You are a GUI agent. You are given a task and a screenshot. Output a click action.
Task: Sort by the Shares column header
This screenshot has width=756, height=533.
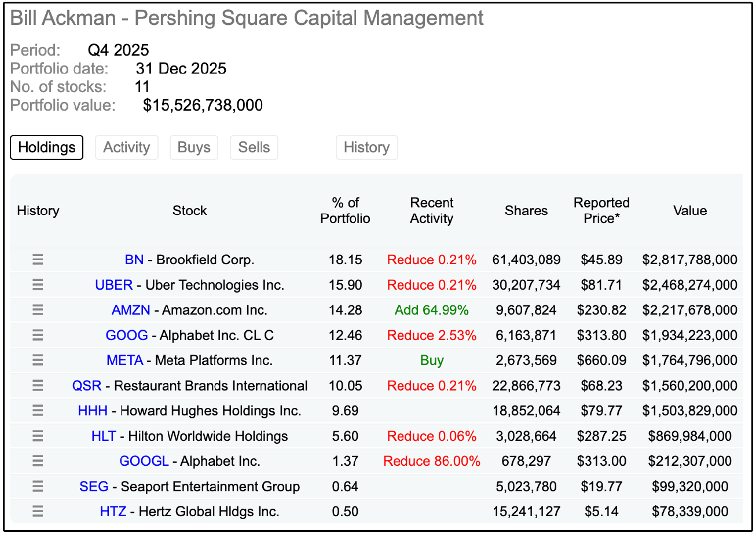(x=526, y=211)
